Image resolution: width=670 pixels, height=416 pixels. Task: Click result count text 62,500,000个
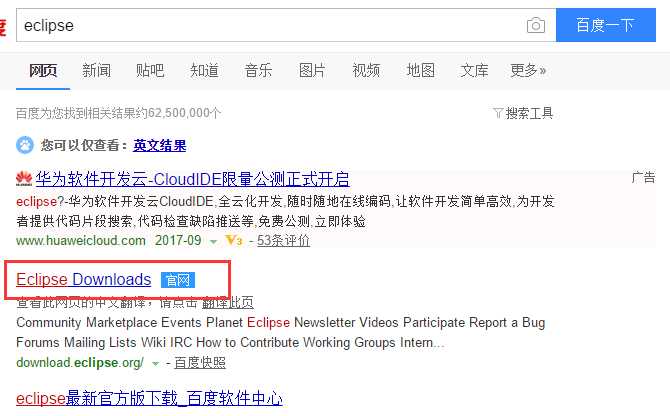coord(185,113)
